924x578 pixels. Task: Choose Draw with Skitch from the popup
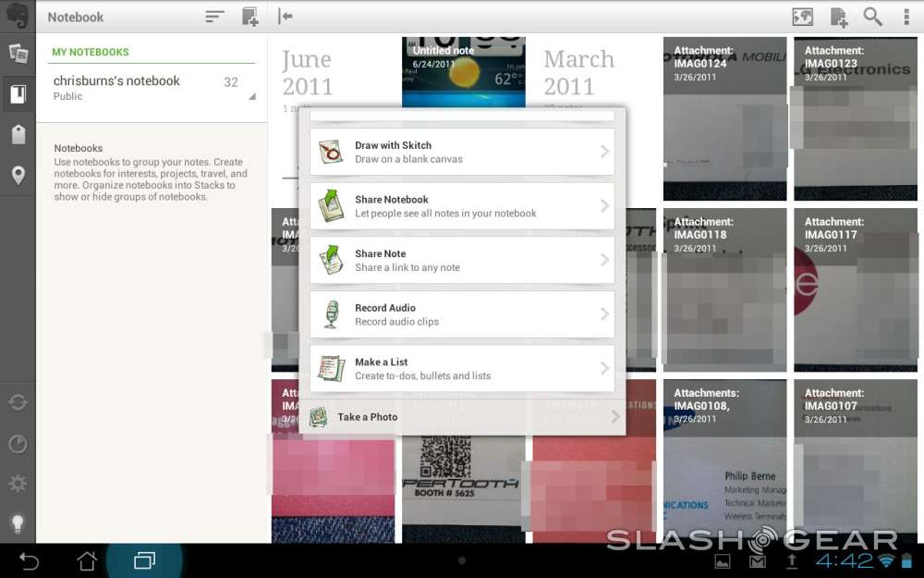pos(462,153)
